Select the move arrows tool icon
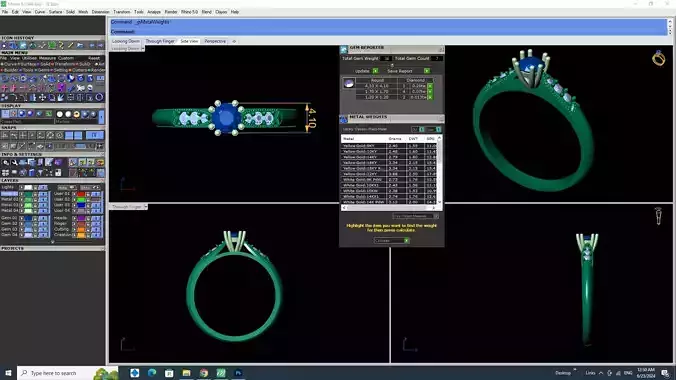676x380 pixels. click(43, 97)
